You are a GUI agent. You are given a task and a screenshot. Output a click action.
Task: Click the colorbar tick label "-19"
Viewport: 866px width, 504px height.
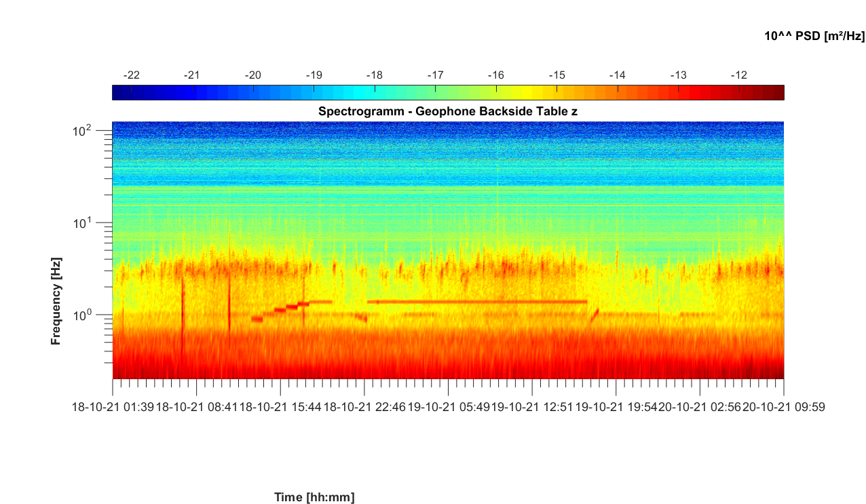(314, 75)
